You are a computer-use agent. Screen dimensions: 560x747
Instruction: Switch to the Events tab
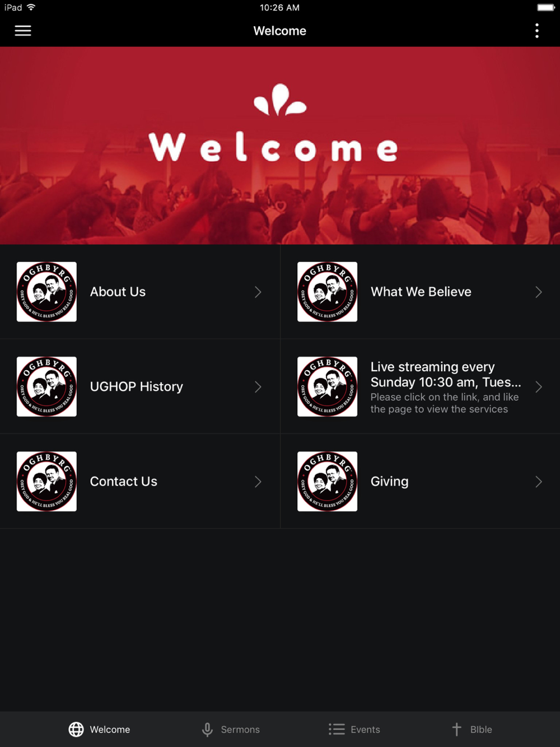point(354,729)
